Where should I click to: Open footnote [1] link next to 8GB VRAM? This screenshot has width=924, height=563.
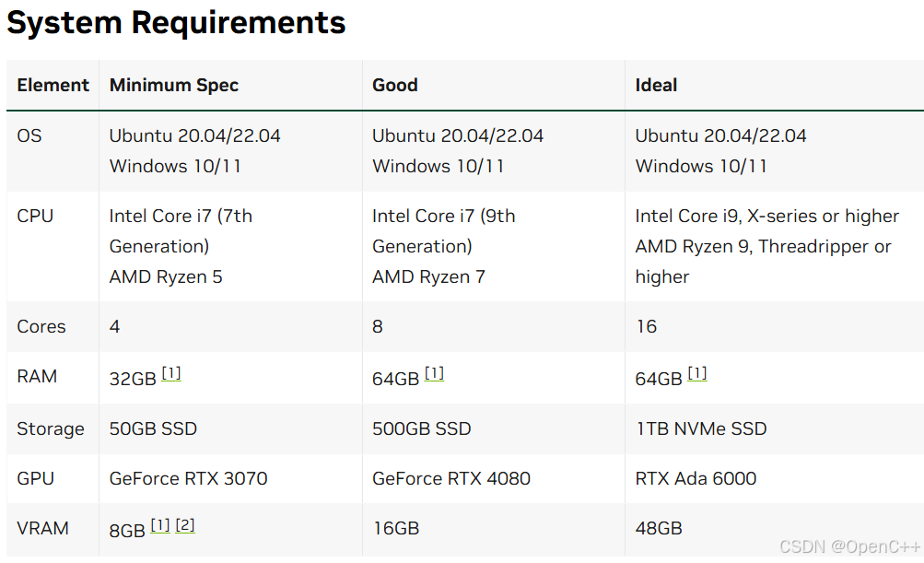pyautogui.click(x=160, y=526)
